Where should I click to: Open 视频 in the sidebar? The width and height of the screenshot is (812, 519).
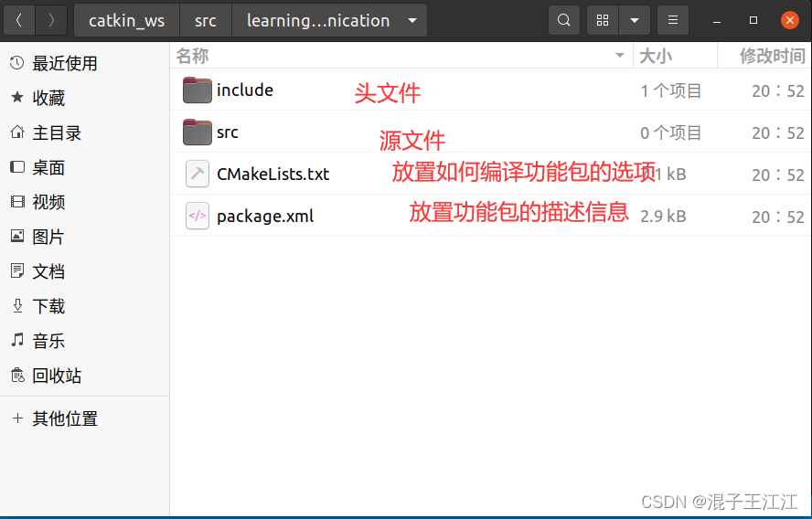pyautogui.click(x=48, y=202)
